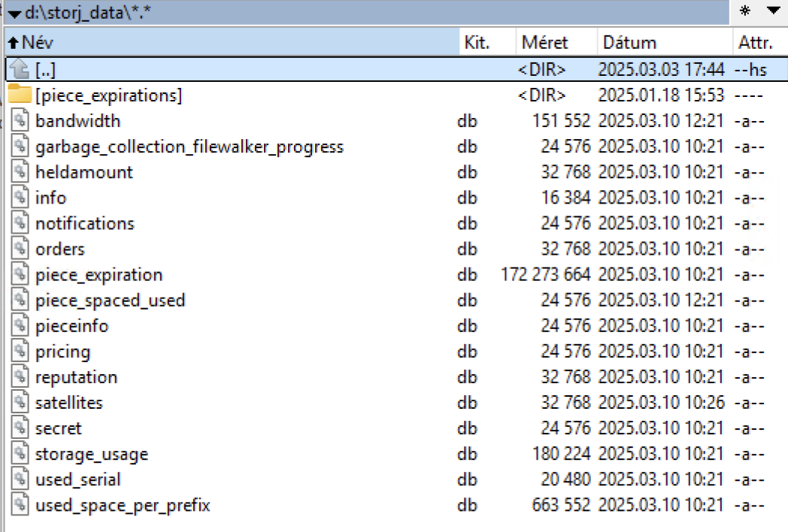Sort by Dátum column header
This screenshot has width=788, height=532.
click(x=629, y=43)
